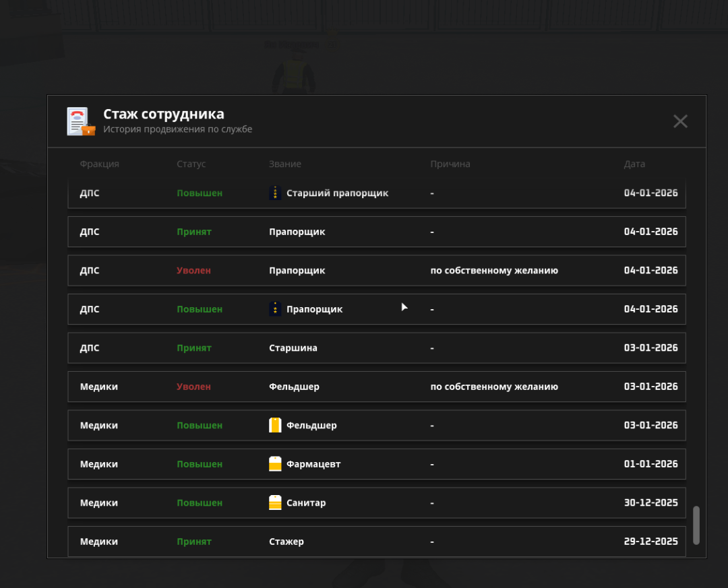The width and height of the screenshot is (728, 588).
Task: Click the ДПС Принят Прапорщик row
Action: point(376,232)
